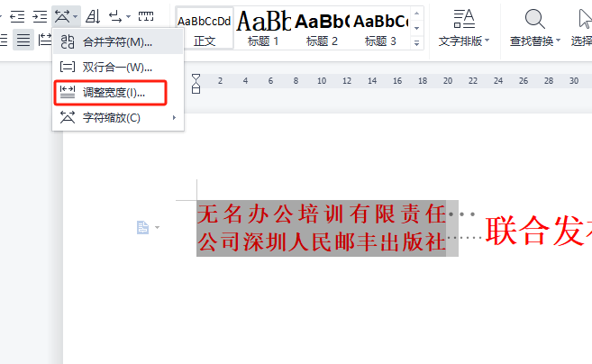Apply the 标题 2 style
The width and height of the screenshot is (592, 364).
322,28
